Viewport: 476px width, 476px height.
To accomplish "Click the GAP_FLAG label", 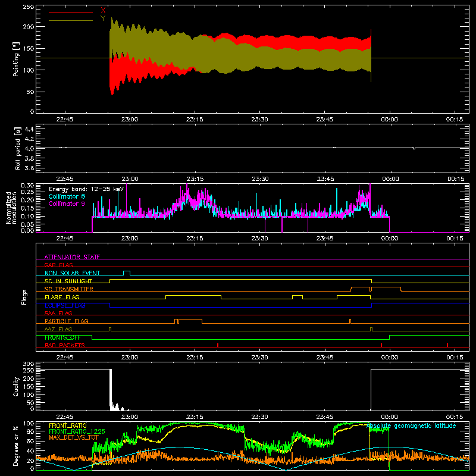I will click(58, 265).
